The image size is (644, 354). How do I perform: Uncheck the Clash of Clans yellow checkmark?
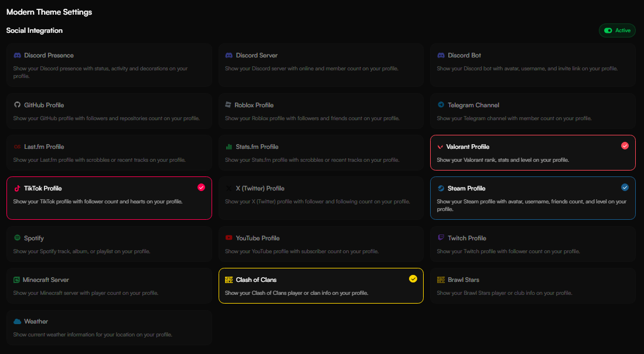click(x=413, y=279)
